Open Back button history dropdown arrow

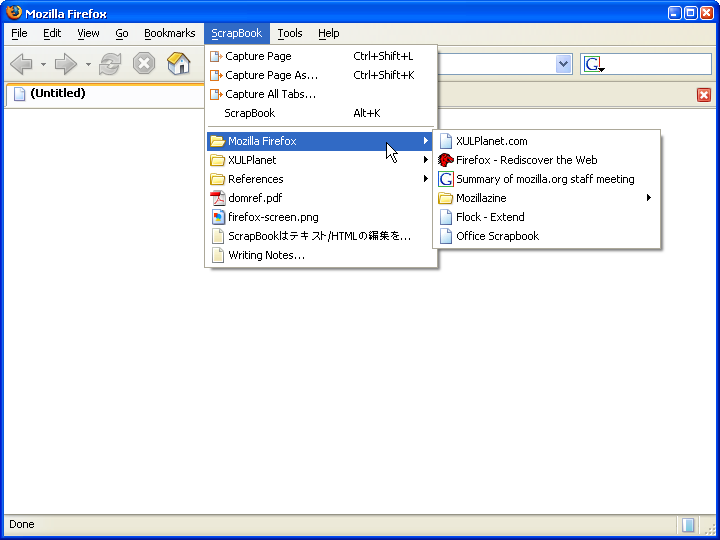tap(43, 64)
